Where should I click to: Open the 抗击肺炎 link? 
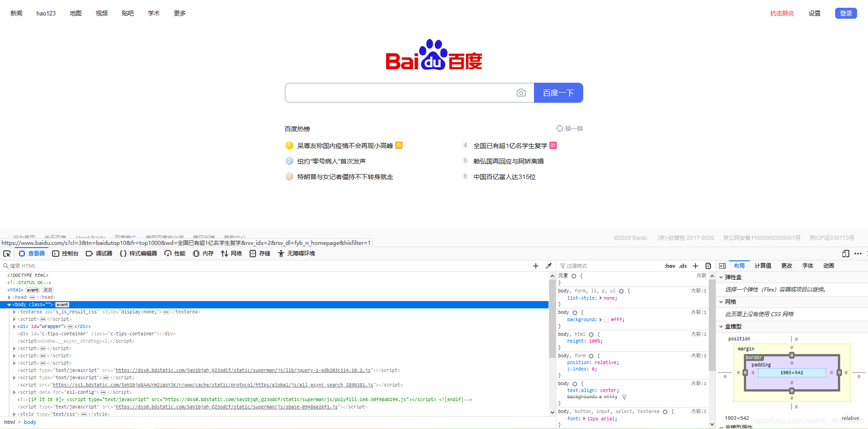point(782,13)
